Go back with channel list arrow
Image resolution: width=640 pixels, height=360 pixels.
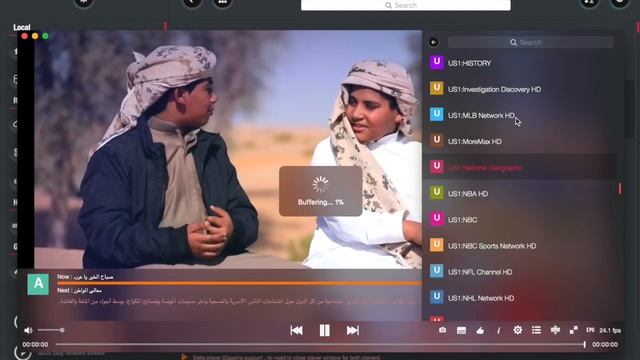click(x=433, y=42)
